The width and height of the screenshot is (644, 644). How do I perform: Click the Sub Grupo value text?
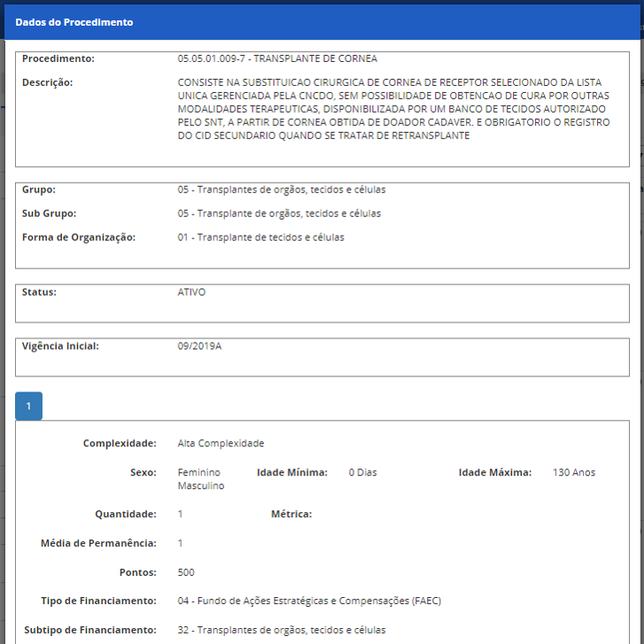click(278, 213)
